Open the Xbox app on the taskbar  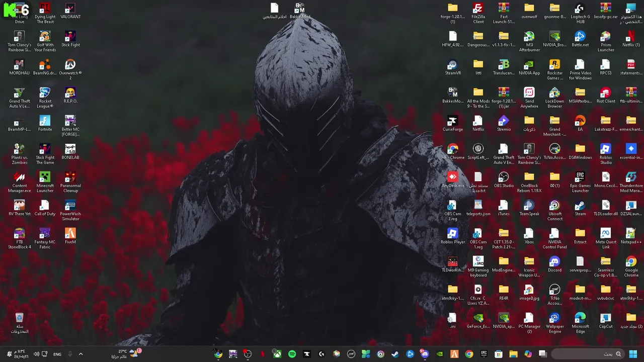[277, 354]
